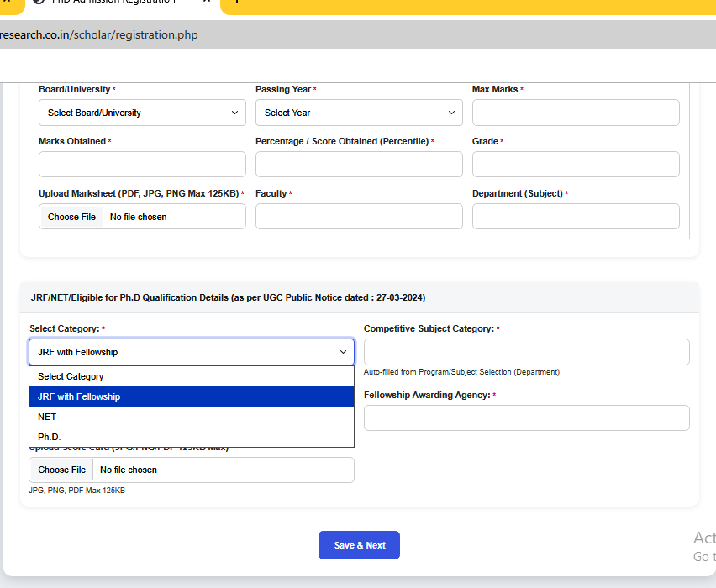This screenshot has height=588, width=716.
Task: Focus the Department (Subject) field
Action: 576,217
